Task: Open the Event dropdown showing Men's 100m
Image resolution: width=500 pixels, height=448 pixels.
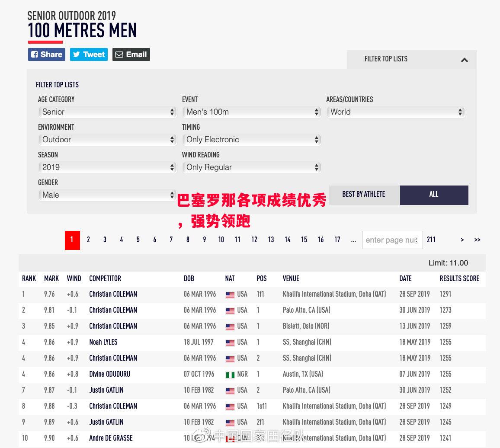Action: click(251, 112)
